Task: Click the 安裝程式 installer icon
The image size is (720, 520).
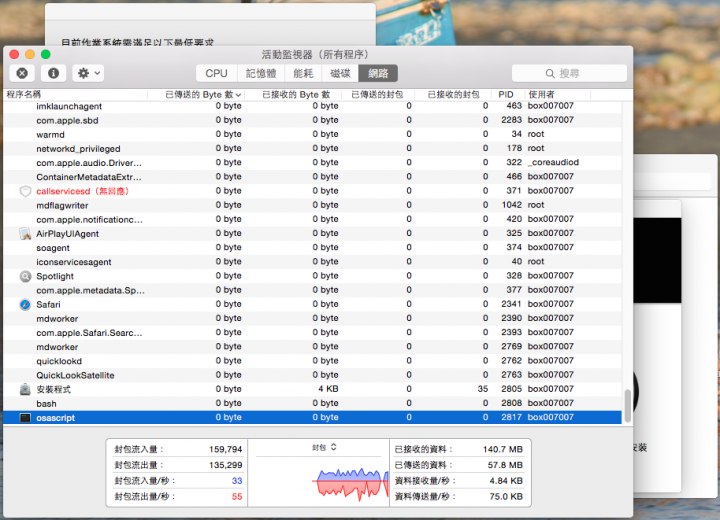Action: pyautogui.click(x=25, y=389)
